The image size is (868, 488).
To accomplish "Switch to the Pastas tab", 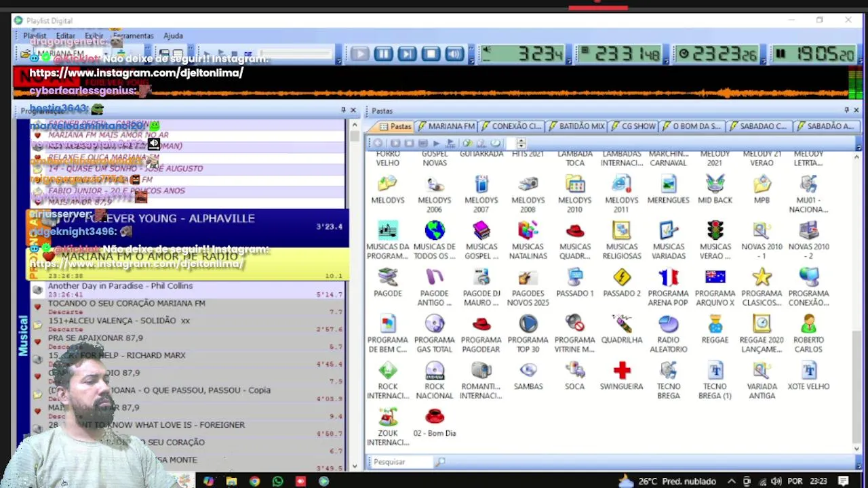I will point(395,126).
